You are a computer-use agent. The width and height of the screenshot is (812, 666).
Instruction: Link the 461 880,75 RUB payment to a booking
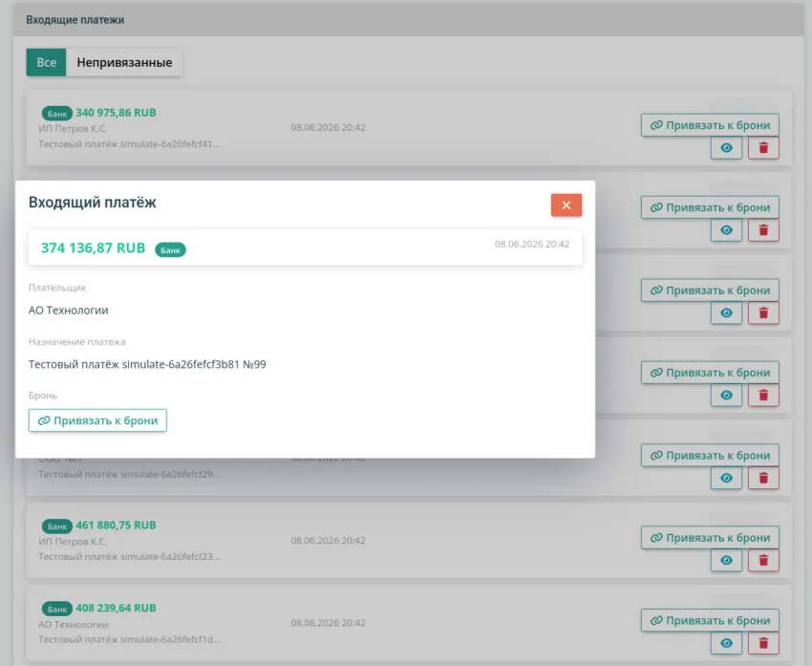[710, 538]
